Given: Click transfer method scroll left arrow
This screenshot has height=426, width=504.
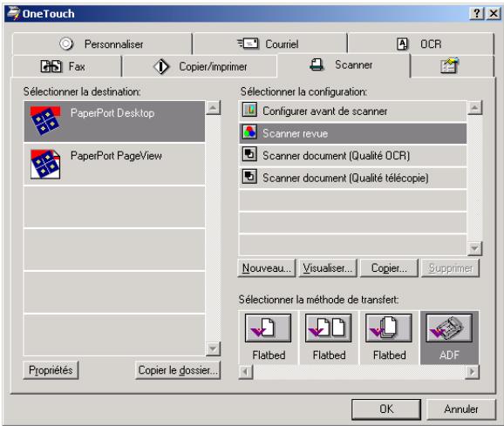Looking at the screenshot, I should click(246, 372).
